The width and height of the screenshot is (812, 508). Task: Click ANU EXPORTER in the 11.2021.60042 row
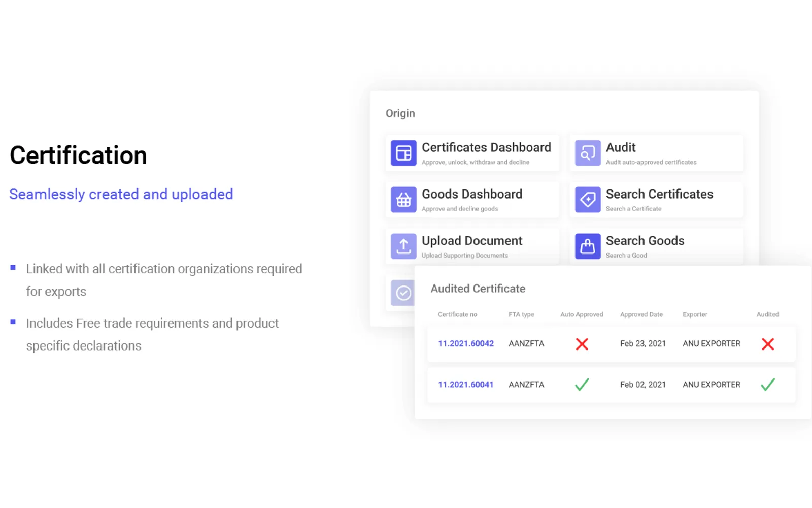click(x=712, y=344)
